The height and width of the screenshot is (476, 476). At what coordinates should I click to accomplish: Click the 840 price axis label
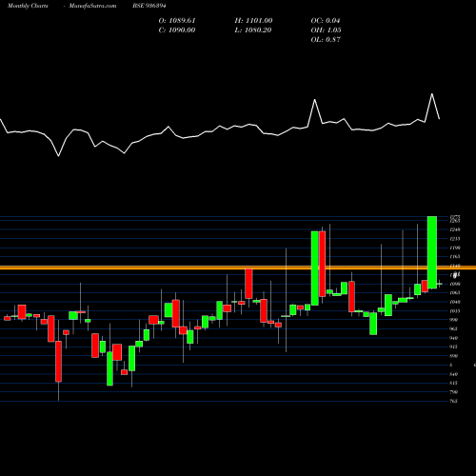coord(454,374)
